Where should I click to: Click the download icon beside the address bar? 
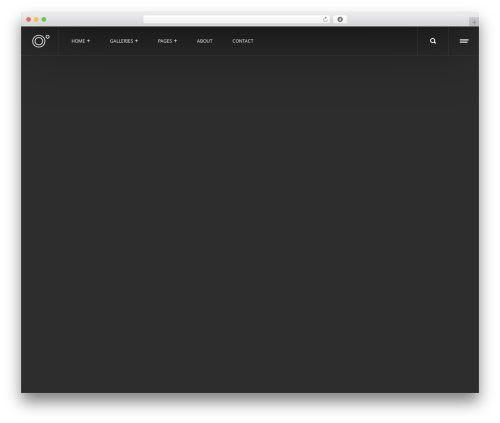click(340, 19)
